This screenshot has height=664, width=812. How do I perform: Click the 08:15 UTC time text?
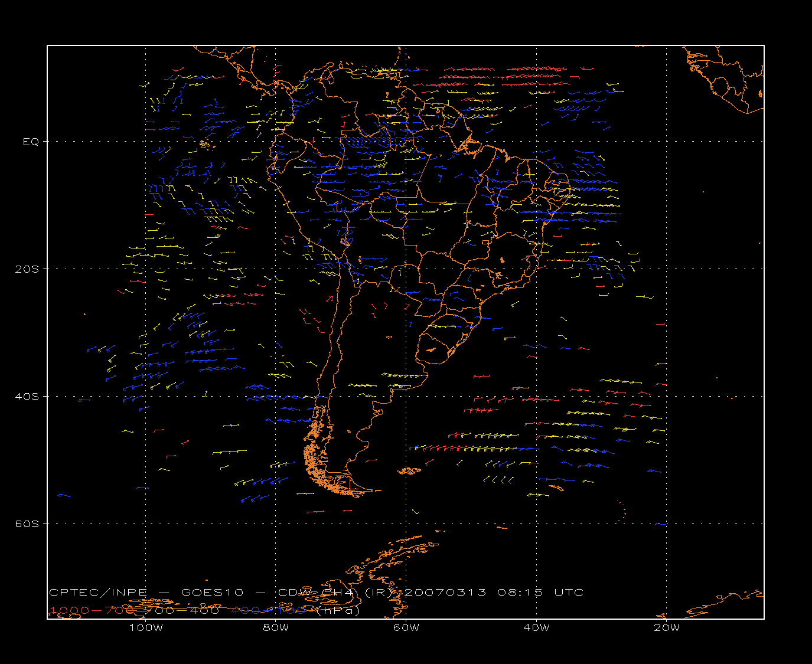pos(541,592)
